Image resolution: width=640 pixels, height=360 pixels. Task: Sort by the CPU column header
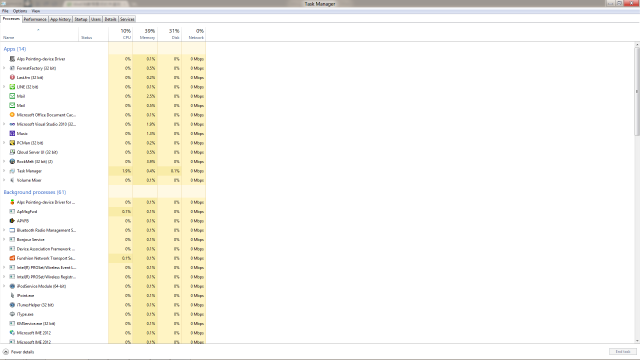pos(120,34)
